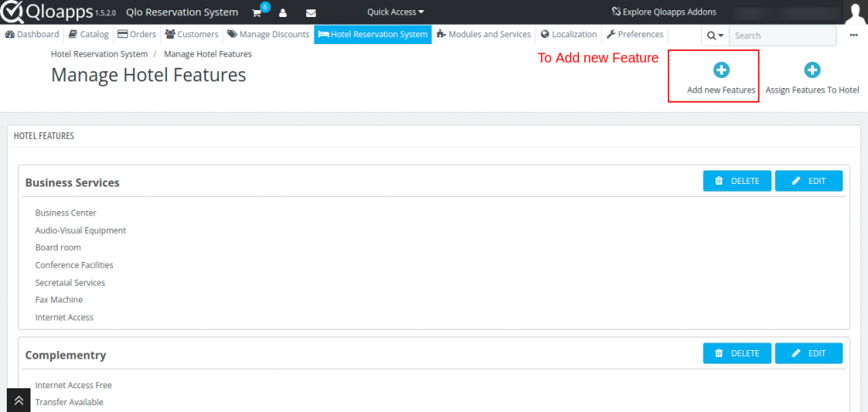Screen dimensions: 868x412
Task: Edit the Business Services feature group
Action: (x=809, y=181)
